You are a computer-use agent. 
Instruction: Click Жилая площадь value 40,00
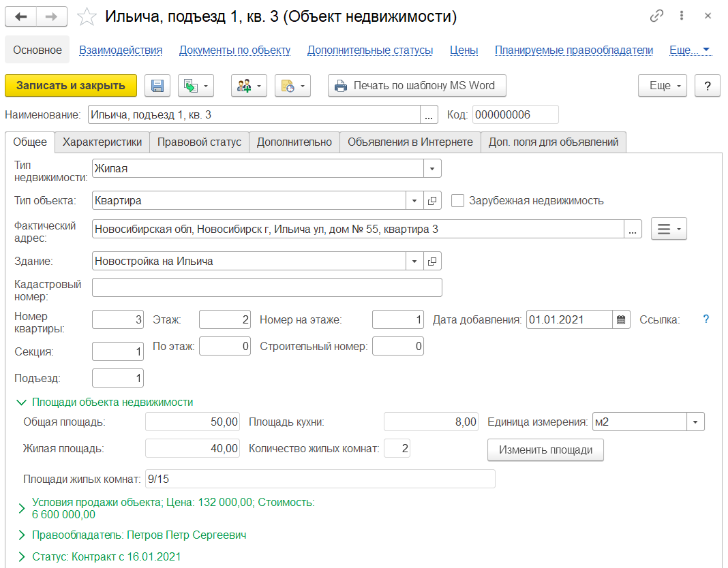[193, 448]
